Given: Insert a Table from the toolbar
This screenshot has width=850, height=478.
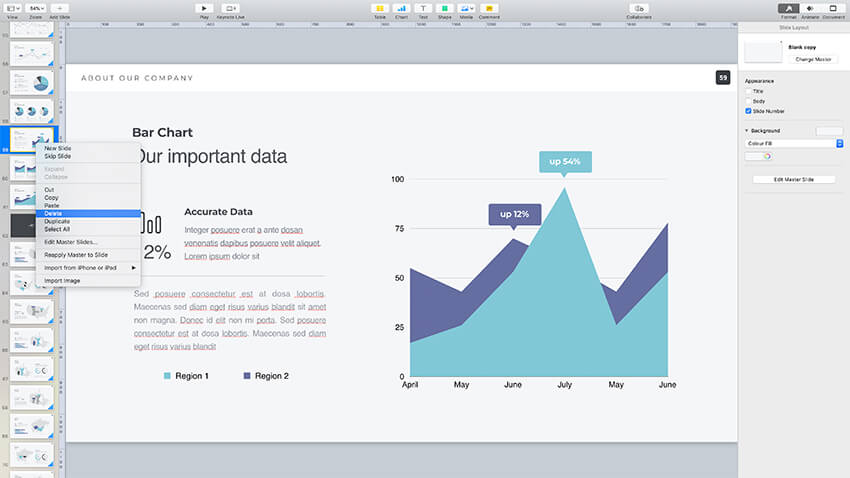Looking at the screenshot, I should click(x=380, y=8).
